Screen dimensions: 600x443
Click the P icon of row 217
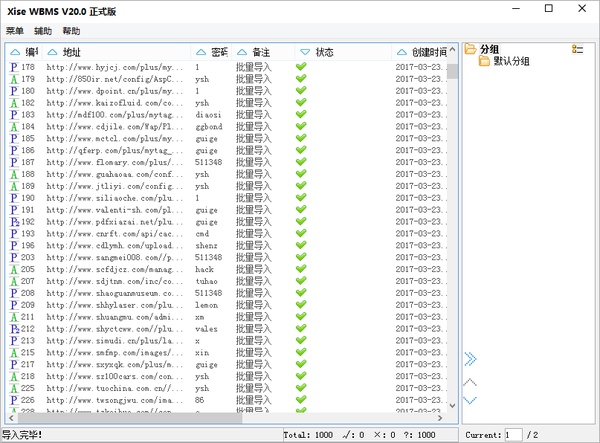point(14,365)
